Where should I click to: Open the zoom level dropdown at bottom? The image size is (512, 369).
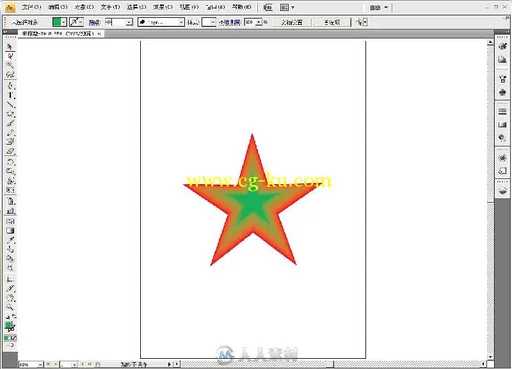(40, 364)
